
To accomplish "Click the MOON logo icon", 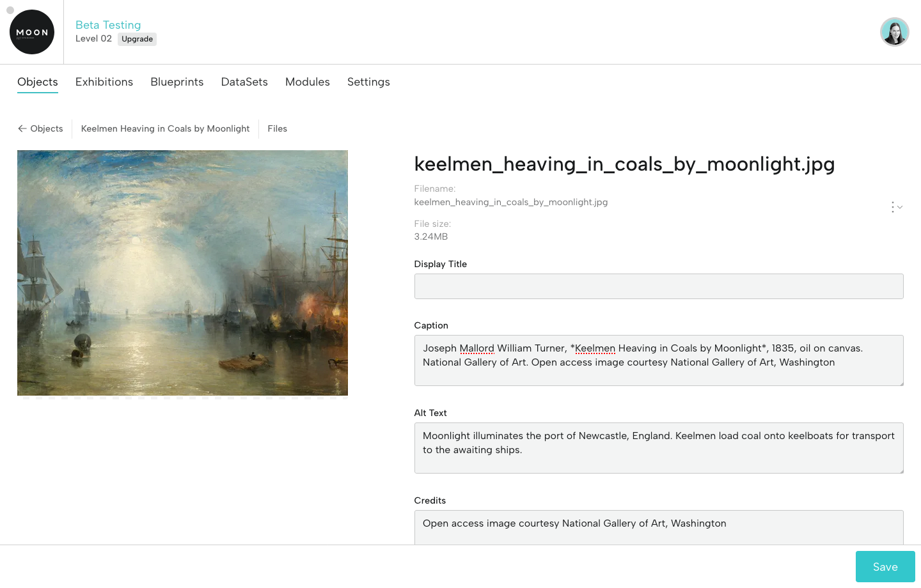I will coord(32,32).
